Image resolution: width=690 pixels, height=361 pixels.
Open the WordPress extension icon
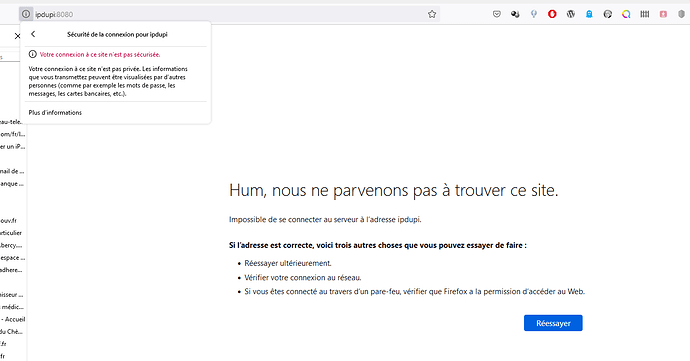point(571,14)
